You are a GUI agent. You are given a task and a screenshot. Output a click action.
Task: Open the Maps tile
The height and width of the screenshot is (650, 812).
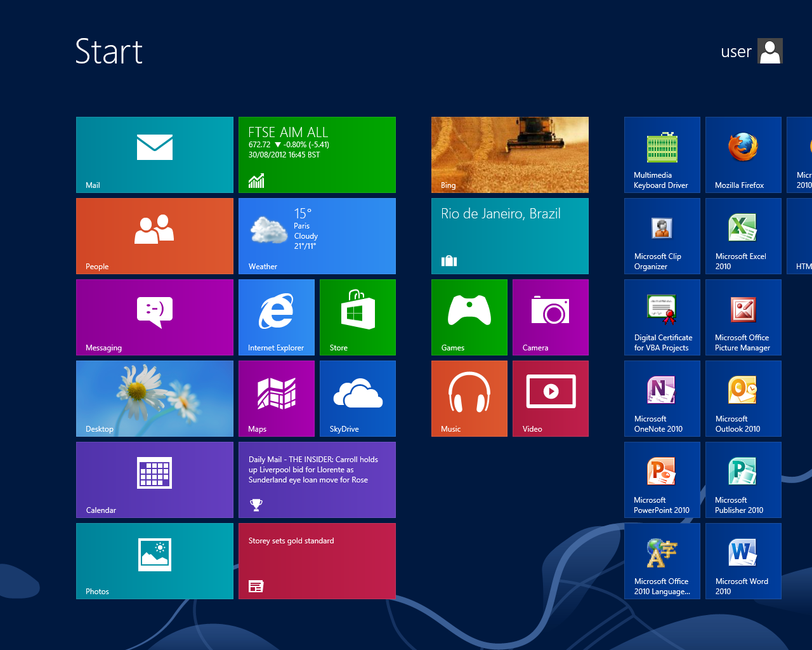click(x=277, y=399)
